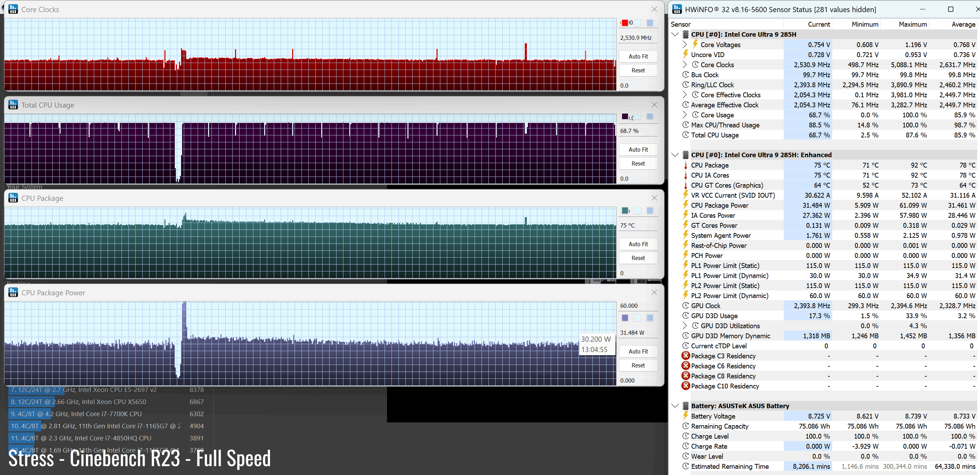
Task: Click the slate purple swatch in the CPU Package Power graph
Action: coord(625,317)
